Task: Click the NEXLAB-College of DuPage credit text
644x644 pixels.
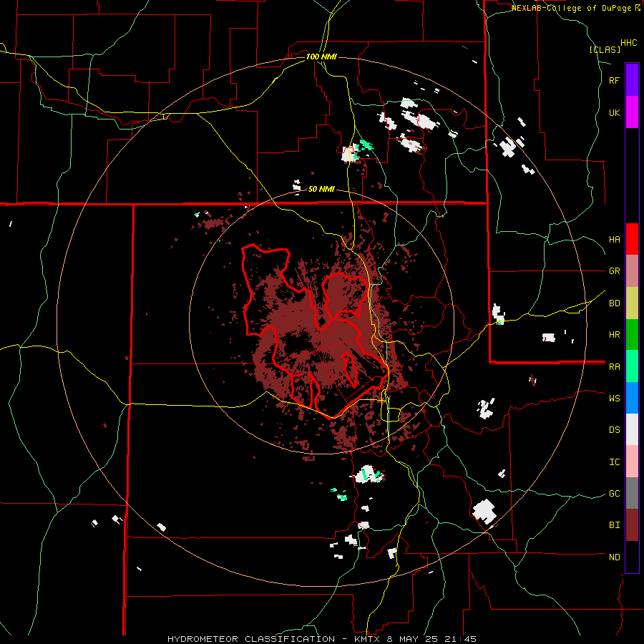Action: tap(576, 8)
